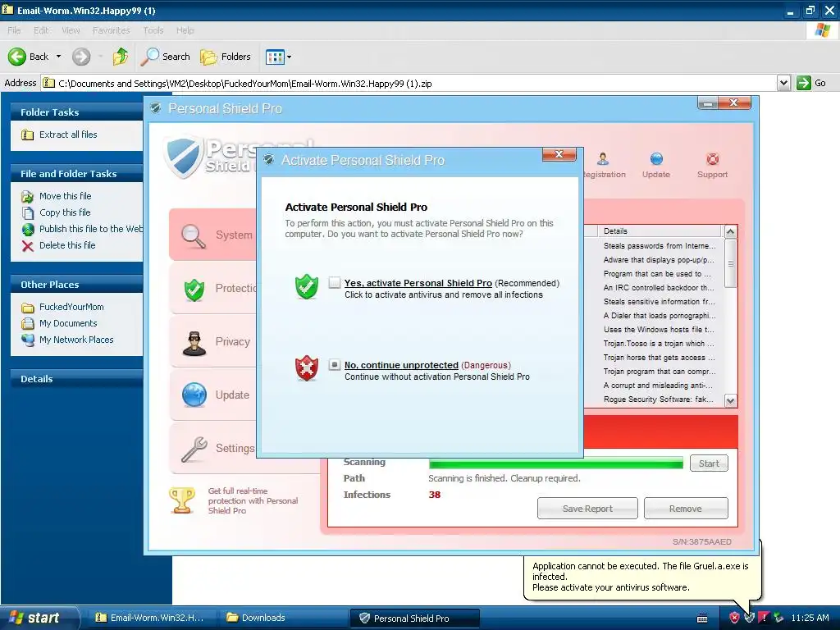This screenshot has width=840, height=630.
Task: Select the No, continue unprotected option
Action: pyautogui.click(x=335, y=364)
